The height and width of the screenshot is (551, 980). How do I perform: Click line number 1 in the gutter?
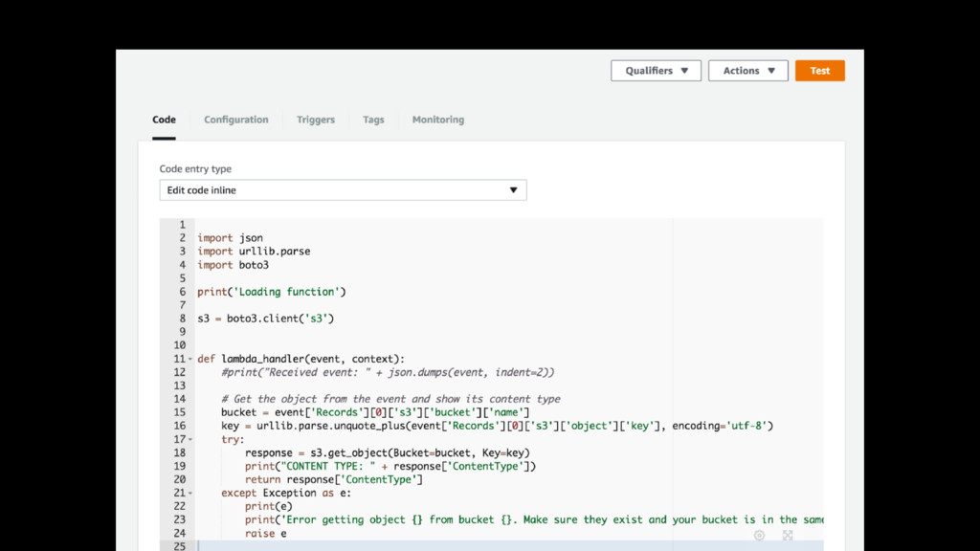point(183,224)
